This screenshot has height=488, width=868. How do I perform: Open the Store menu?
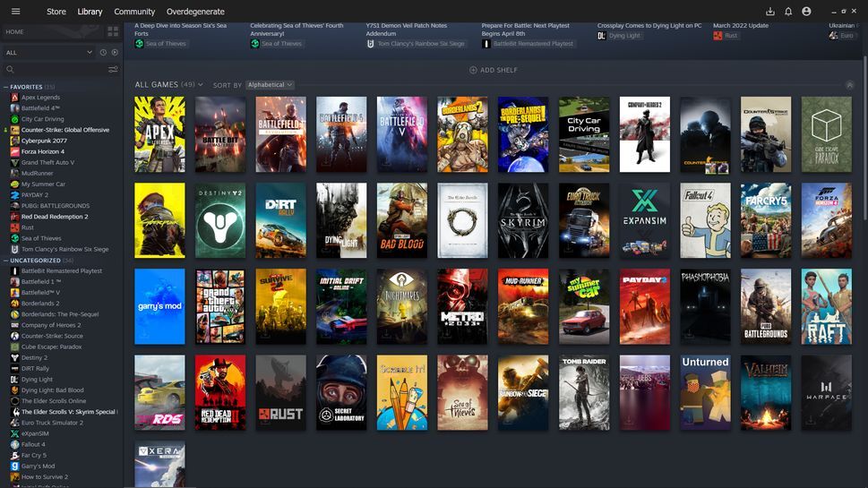(56, 11)
